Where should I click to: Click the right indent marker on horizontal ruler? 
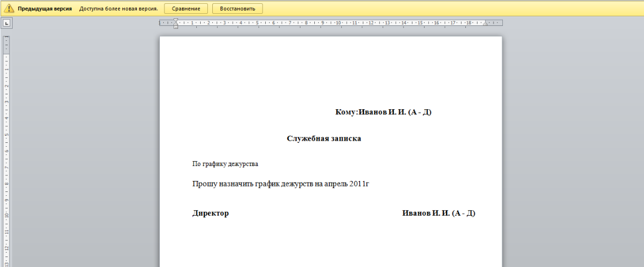point(485,24)
